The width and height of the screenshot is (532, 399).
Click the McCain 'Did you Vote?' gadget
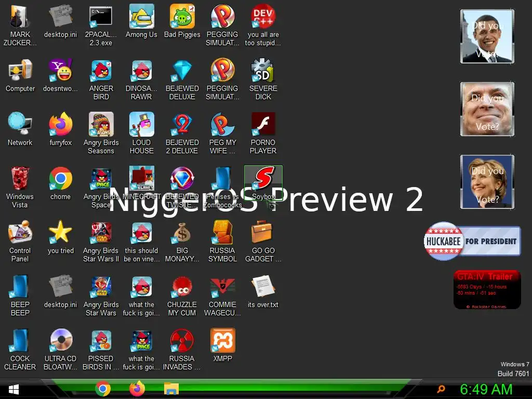[x=487, y=109]
